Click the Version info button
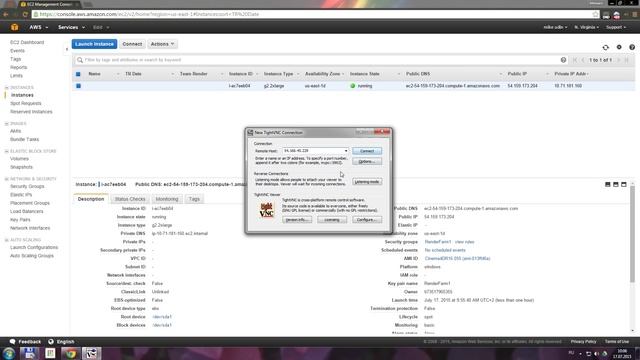The image size is (640, 360). (x=297, y=220)
